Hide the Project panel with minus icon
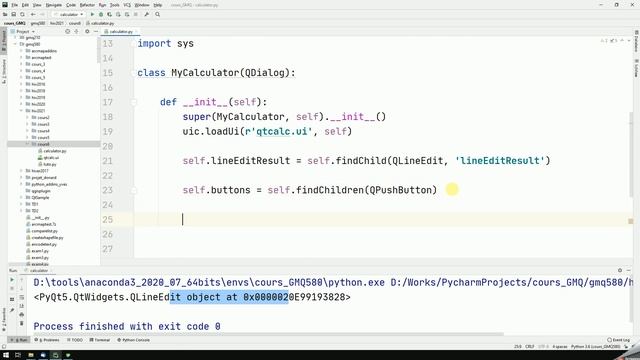The image size is (640, 360). click(96, 31)
